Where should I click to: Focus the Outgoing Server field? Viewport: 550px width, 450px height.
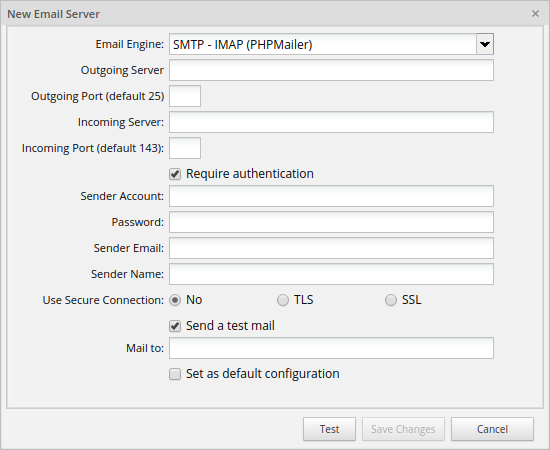(331, 70)
